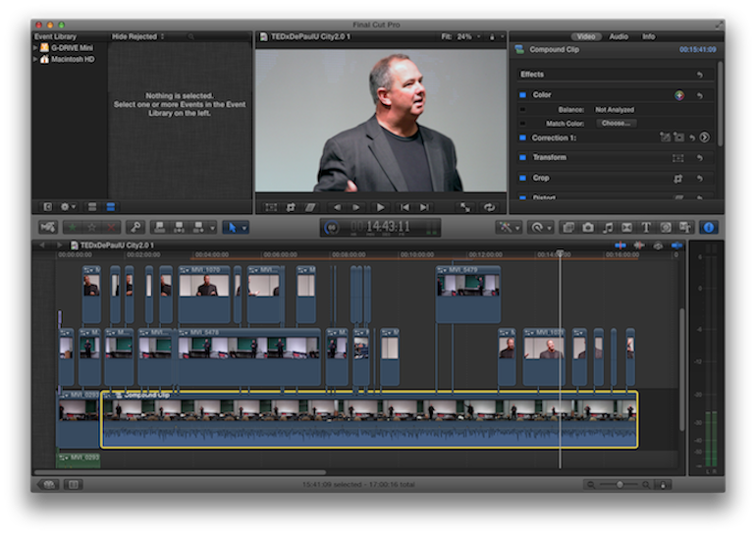Enable the Match Color checkbox
The width and height of the screenshot is (756, 535).
coord(522,124)
